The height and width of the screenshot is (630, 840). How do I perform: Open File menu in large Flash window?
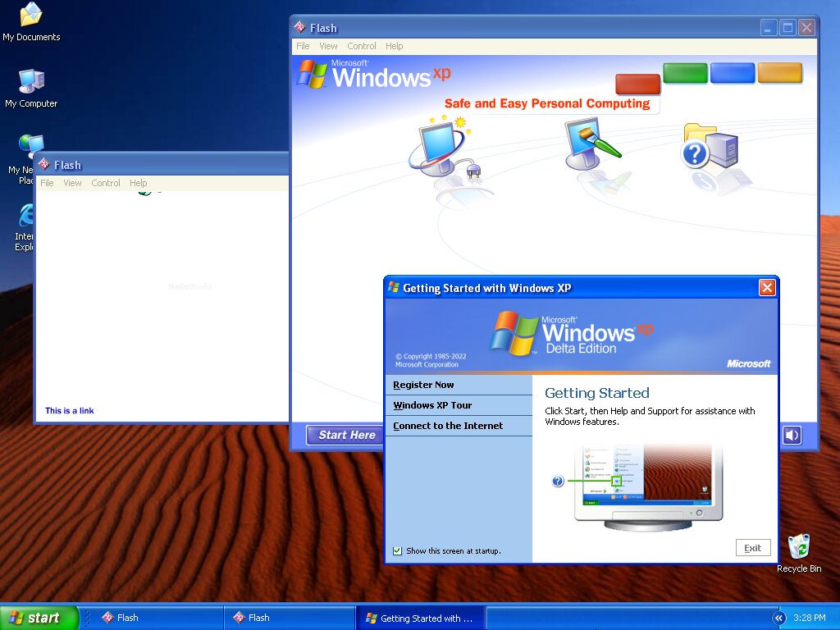303,46
